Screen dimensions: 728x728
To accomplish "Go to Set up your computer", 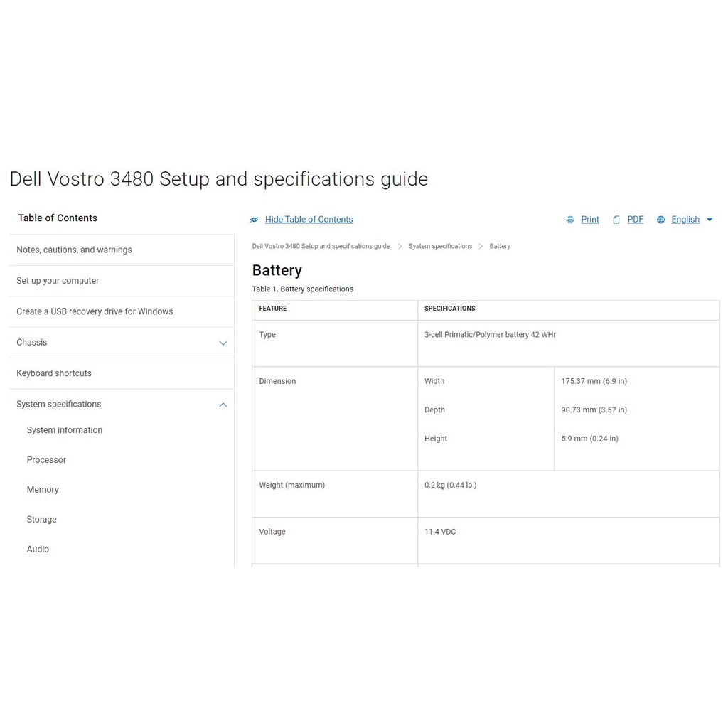I will click(x=58, y=281).
